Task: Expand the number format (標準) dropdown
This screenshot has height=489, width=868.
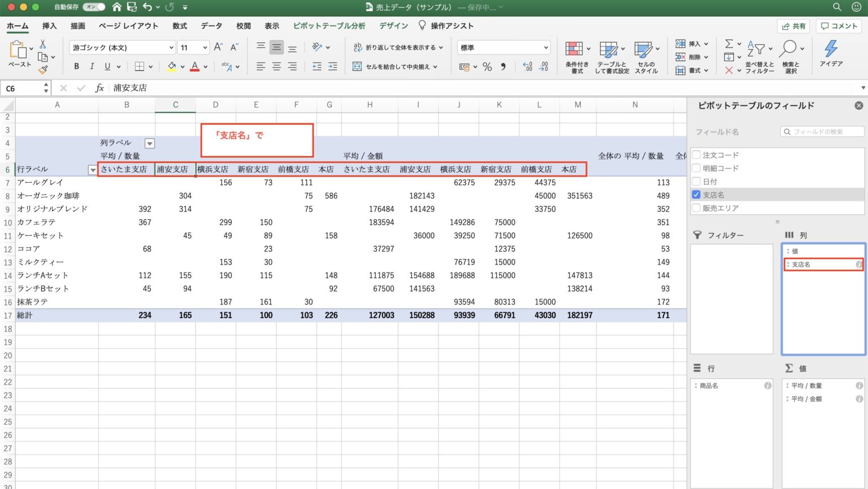Action: pyautogui.click(x=545, y=48)
